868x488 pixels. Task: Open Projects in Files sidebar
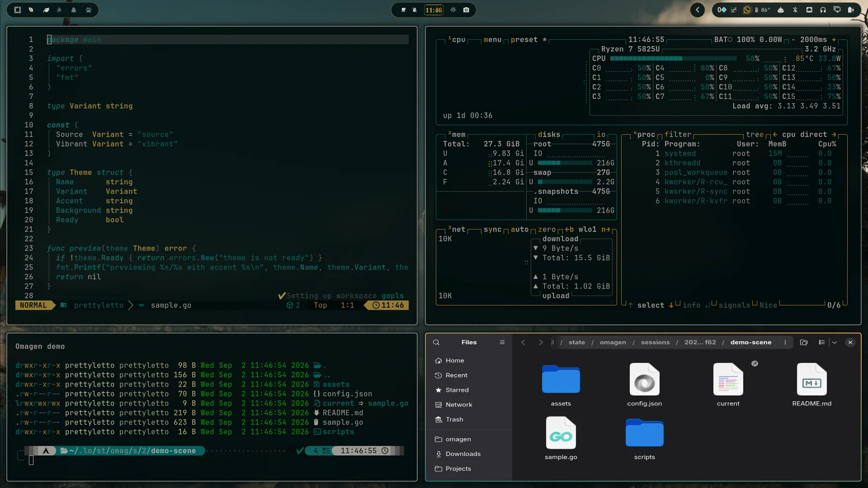coord(469,468)
